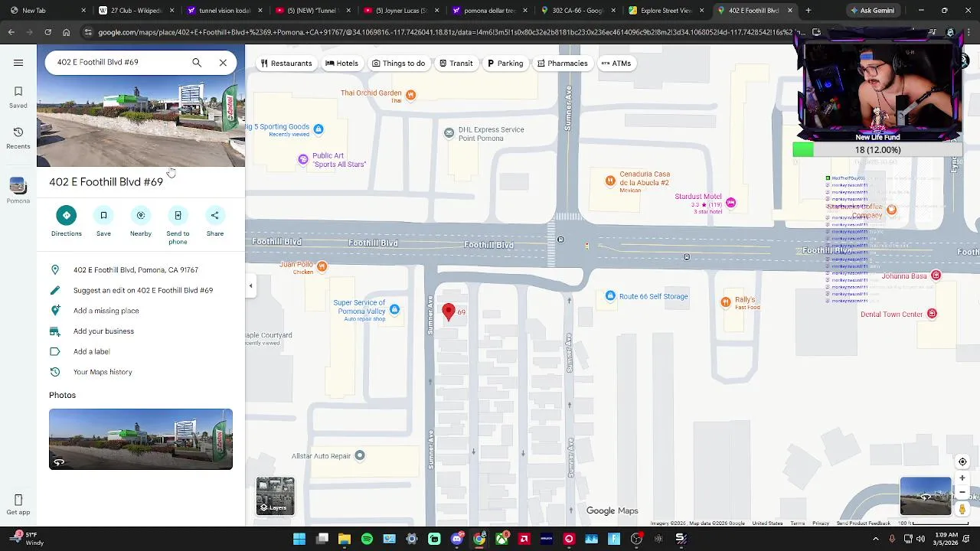
Task: Reload the page with the refresh icon
Action: coord(47,32)
